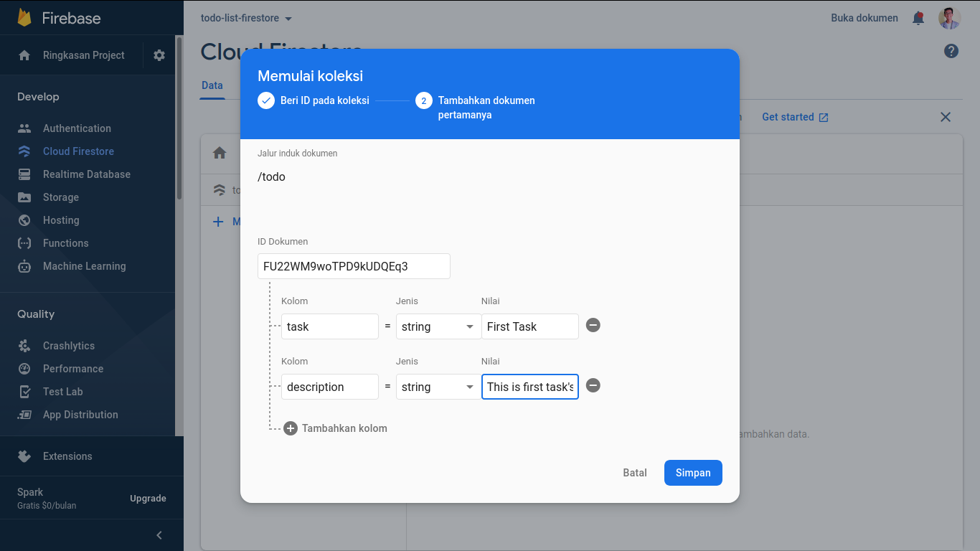Click the ID Dokumen input field

click(x=354, y=266)
